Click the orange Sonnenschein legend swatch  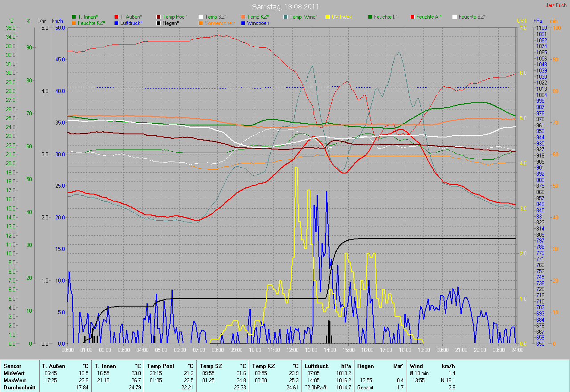[201, 23]
